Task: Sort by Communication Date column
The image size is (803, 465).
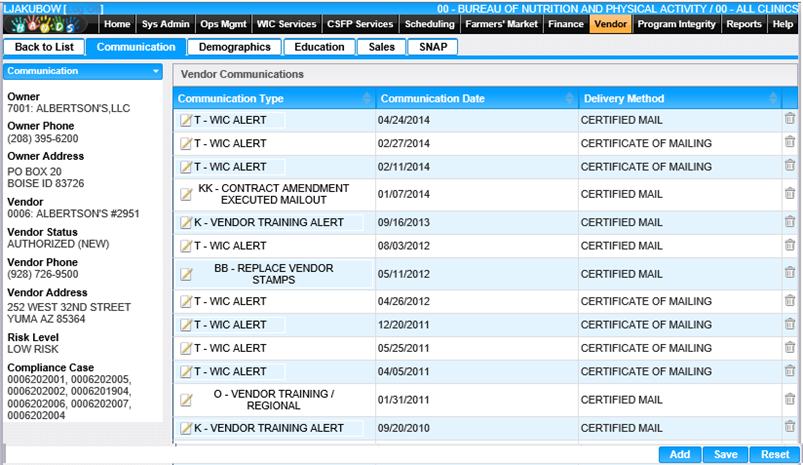Action: point(569,98)
